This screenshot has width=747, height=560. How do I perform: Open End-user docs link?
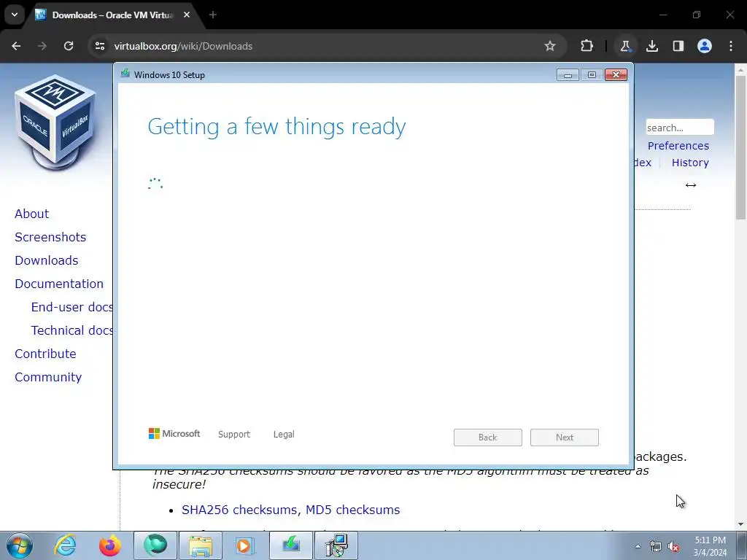point(72,307)
